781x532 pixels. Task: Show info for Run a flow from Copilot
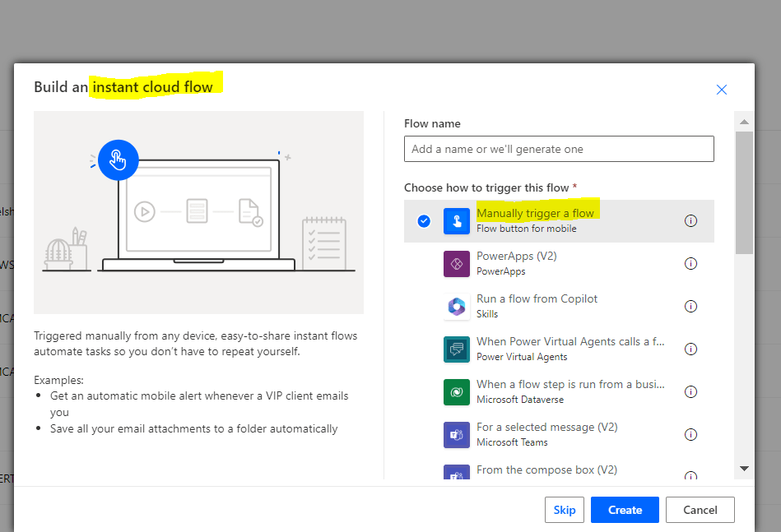pyautogui.click(x=690, y=306)
